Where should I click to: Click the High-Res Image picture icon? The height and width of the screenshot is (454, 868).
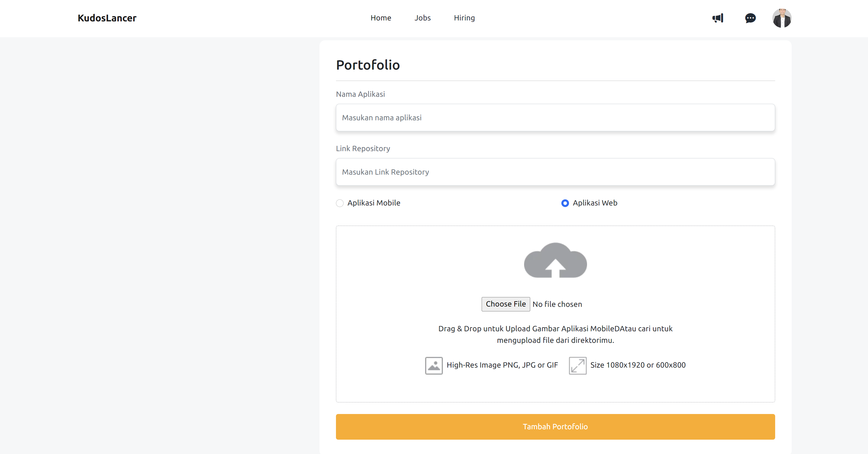click(x=434, y=365)
